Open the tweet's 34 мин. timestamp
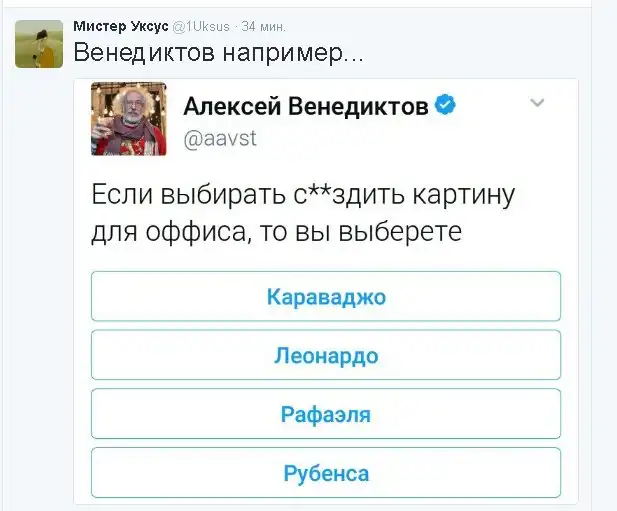617x511 pixels. (x=263, y=24)
